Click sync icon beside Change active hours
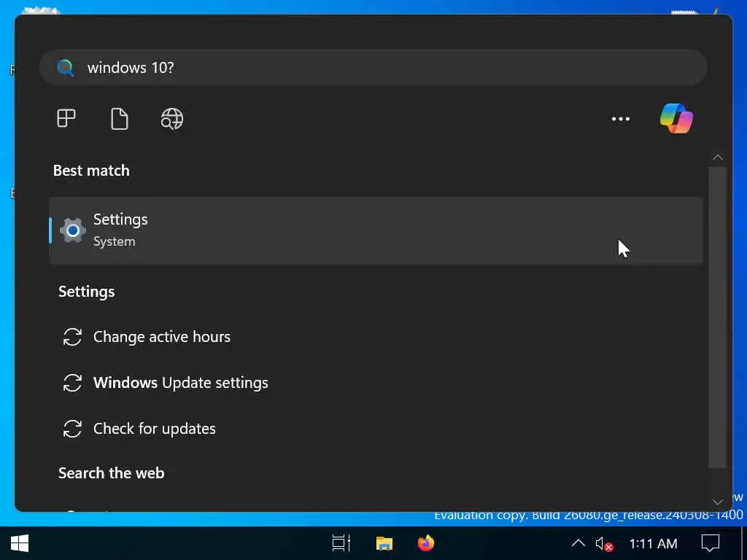This screenshot has width=747, height=560. click(72, 337)
